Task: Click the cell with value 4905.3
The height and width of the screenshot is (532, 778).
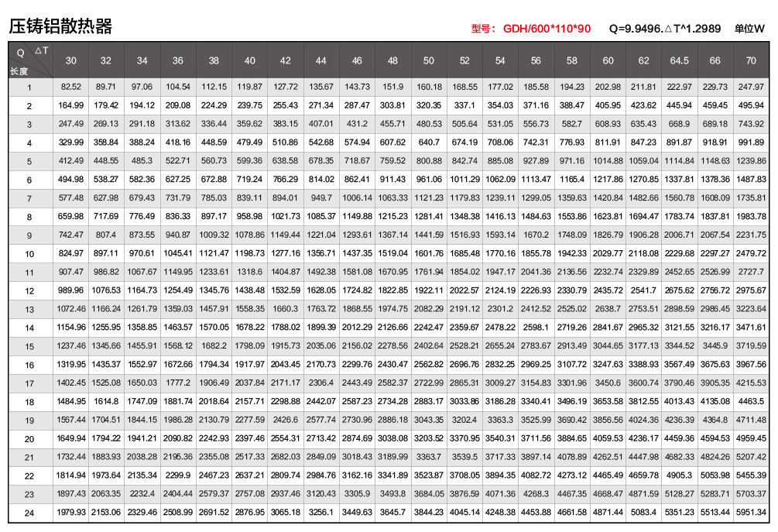Action: 679,475
